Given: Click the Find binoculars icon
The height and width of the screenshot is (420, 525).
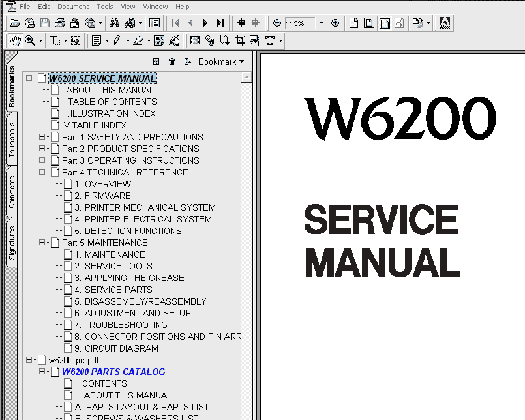Looking at the screenshot, I should click(x=114, y=23).
